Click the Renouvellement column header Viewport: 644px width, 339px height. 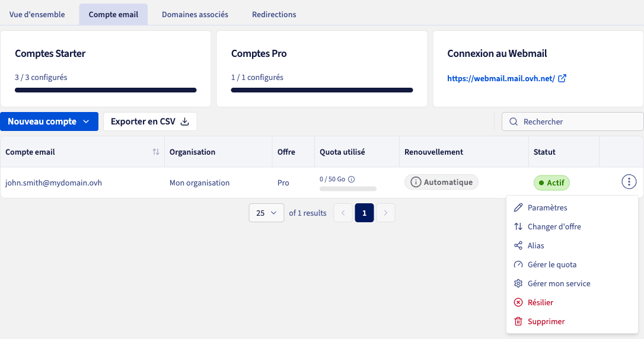[433, 152]
